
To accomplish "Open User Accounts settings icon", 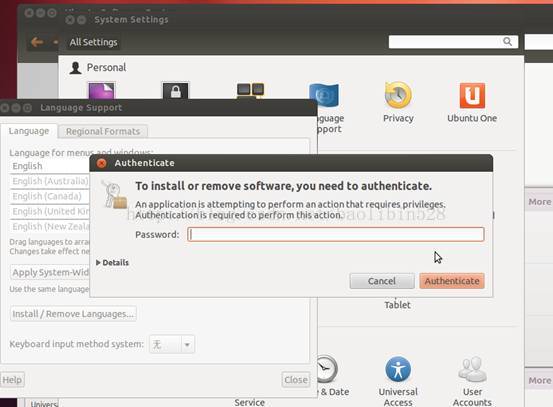I will click(473, 369).
